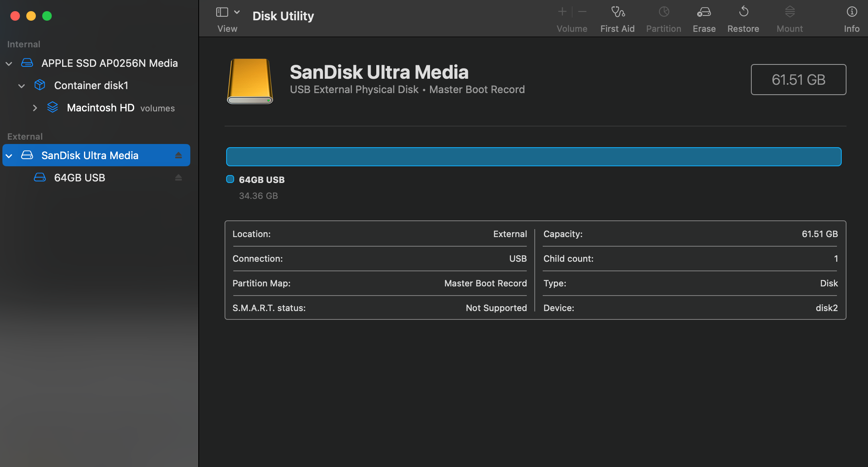Screen dimensions: 868x467
Task: Collapse the APPLE SSD AP0256N Media disk
Action: pyautogui.click(x=9, y=64)
